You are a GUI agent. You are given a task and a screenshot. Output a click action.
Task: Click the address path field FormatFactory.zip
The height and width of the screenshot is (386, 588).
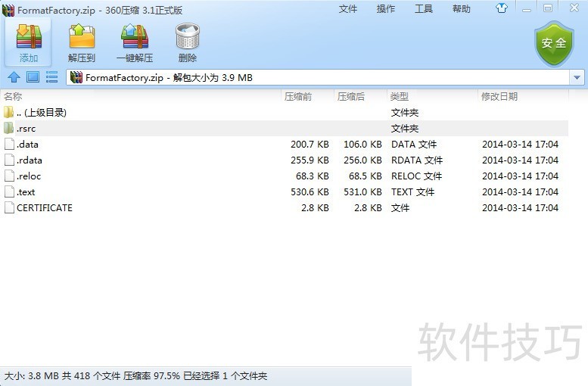319,78
